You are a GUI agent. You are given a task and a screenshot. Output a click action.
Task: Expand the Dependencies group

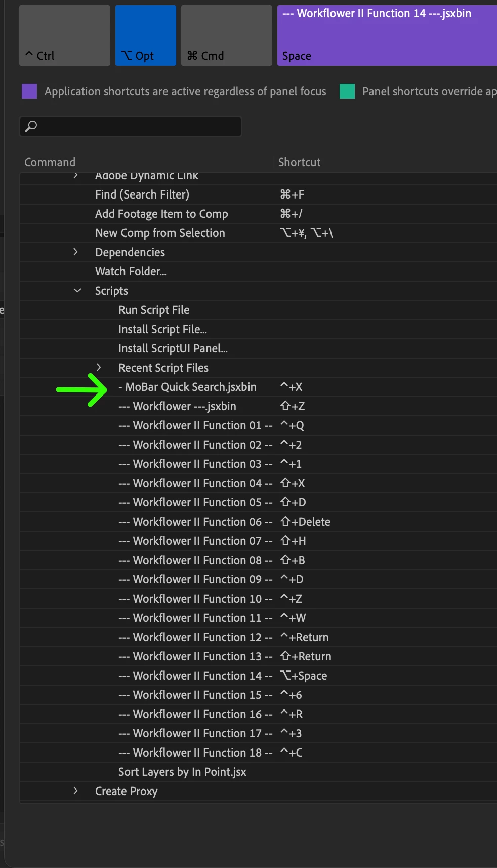point(75,252)
